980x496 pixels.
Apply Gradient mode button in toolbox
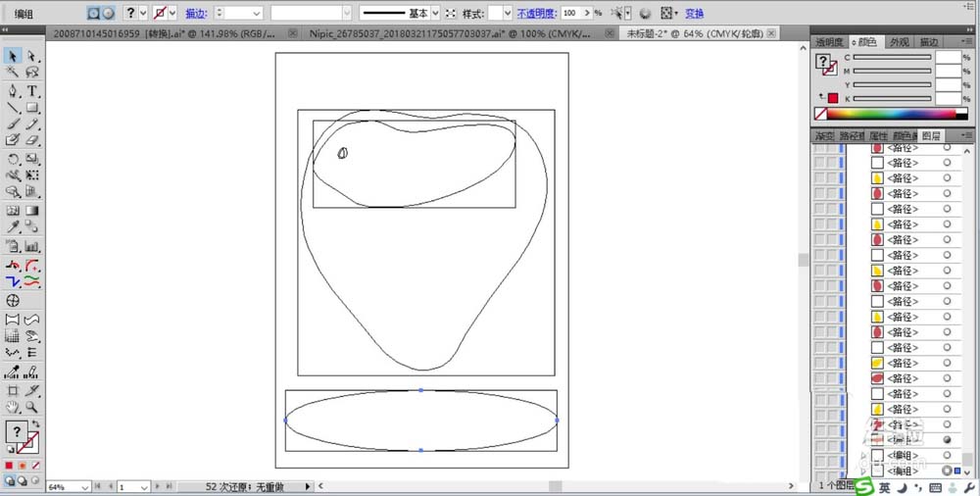click(x=23, y=466)
